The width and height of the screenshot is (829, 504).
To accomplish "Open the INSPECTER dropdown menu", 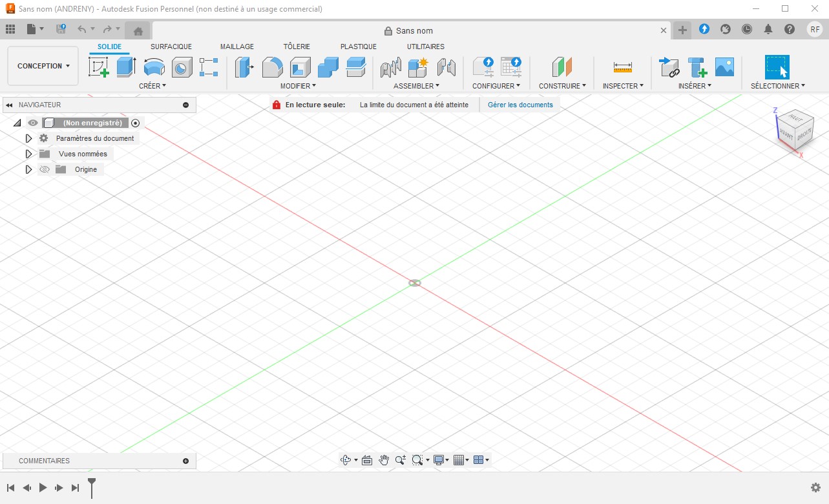I will [623, 86].
